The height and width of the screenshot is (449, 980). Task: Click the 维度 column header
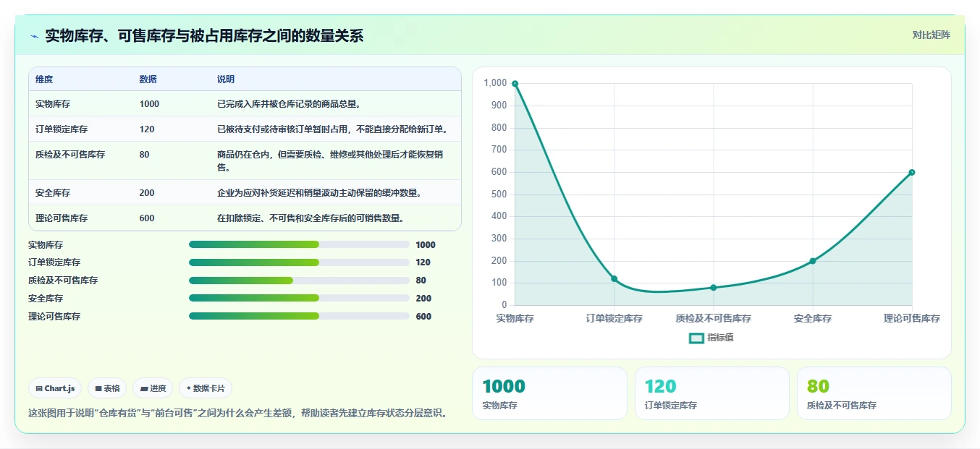(x=44, y=80)
